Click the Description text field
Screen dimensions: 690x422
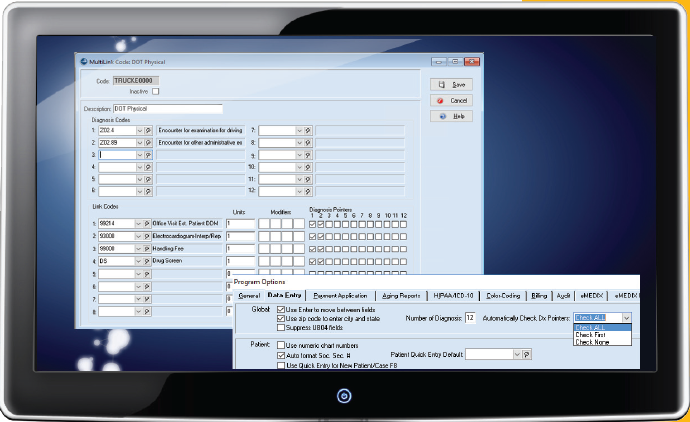(165, 108)
